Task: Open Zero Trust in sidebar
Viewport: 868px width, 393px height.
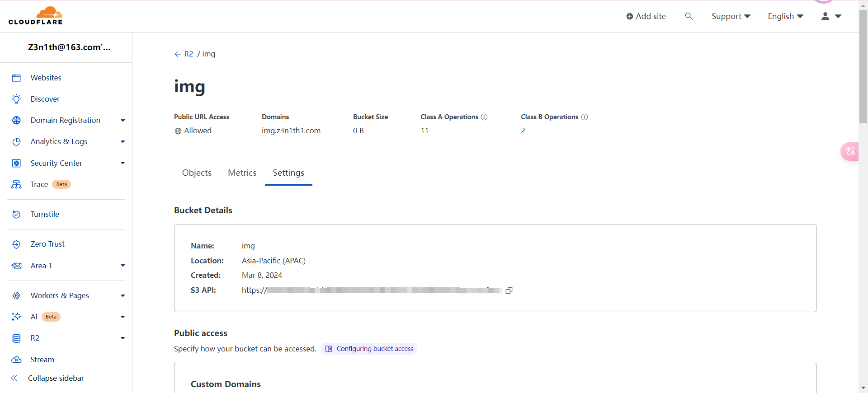Action: point(47,244)
